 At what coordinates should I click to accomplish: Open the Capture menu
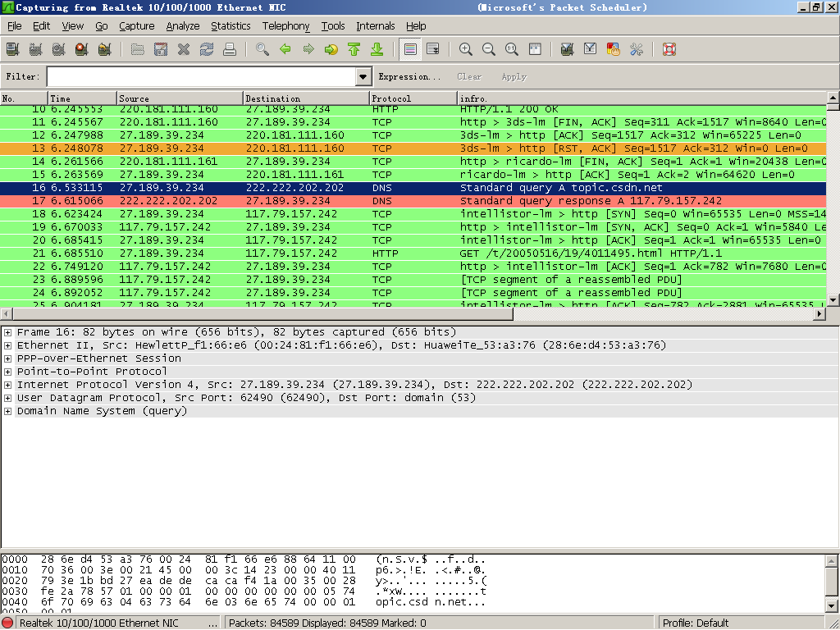tap(137, 25)
